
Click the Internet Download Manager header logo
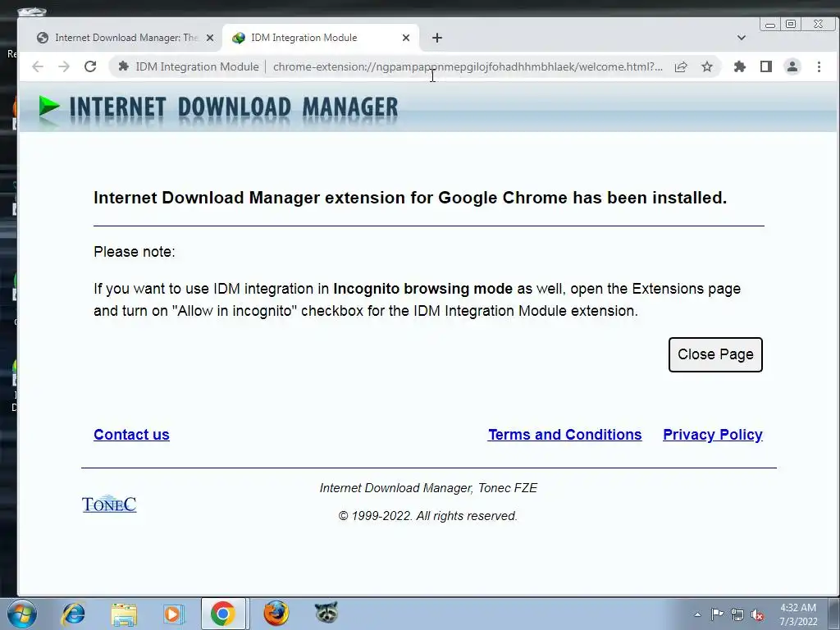pos(218,107)
